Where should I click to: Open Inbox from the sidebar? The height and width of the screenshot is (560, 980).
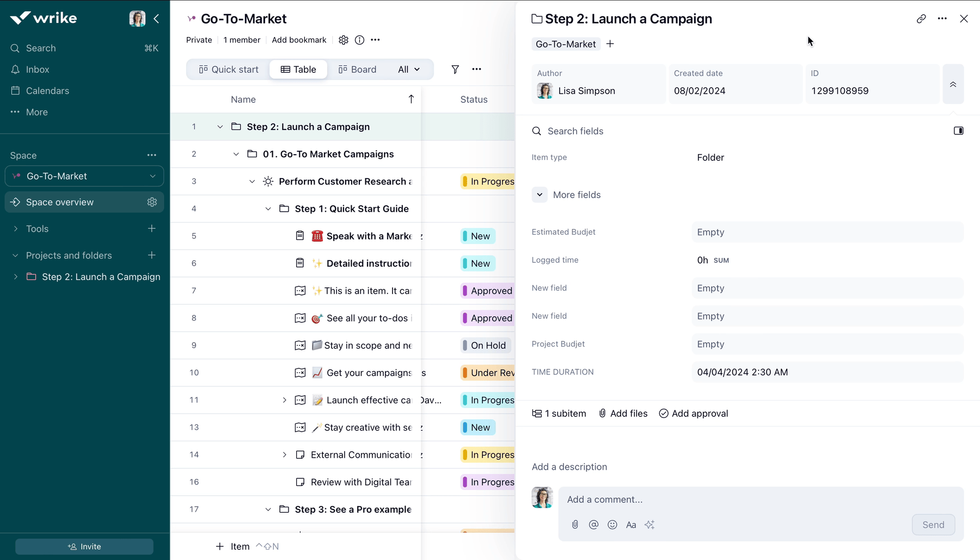38,70
